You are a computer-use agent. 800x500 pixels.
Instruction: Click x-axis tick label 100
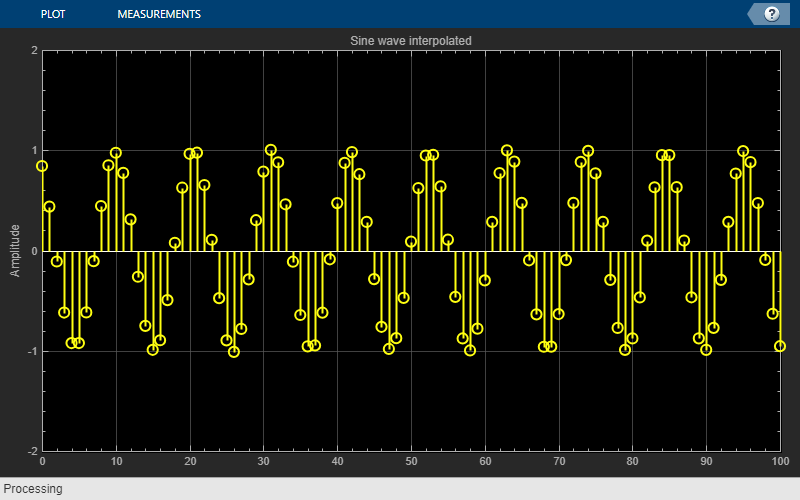coord(780,461)
